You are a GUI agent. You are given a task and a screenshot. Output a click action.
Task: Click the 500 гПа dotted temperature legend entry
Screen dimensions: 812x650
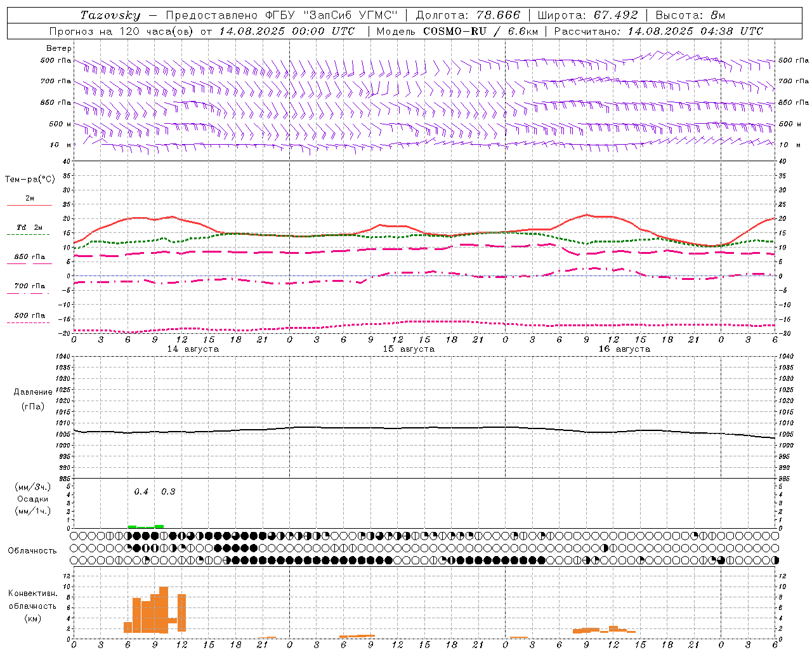click(30, 315)
